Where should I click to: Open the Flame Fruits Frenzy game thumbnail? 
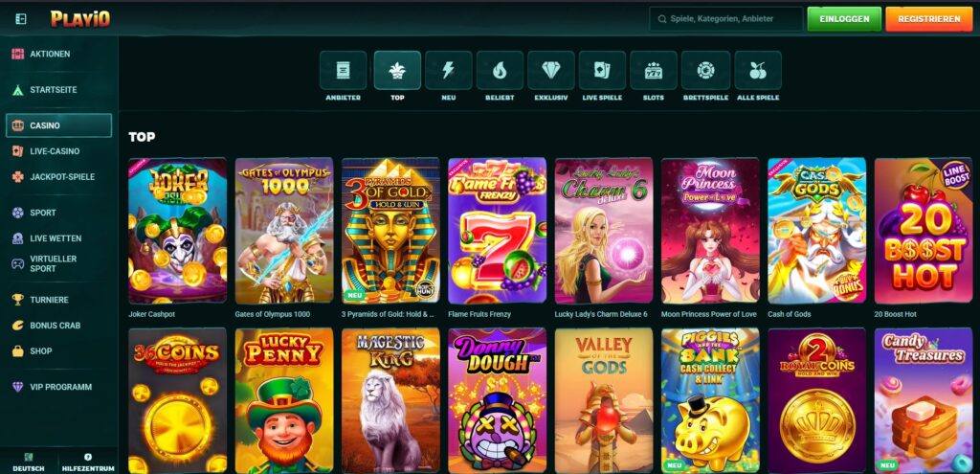498,230
